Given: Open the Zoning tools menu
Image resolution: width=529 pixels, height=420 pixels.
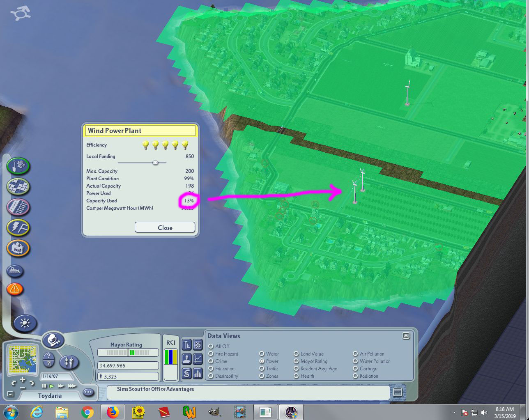Looking at the screenshot, I should pos(18,186).
